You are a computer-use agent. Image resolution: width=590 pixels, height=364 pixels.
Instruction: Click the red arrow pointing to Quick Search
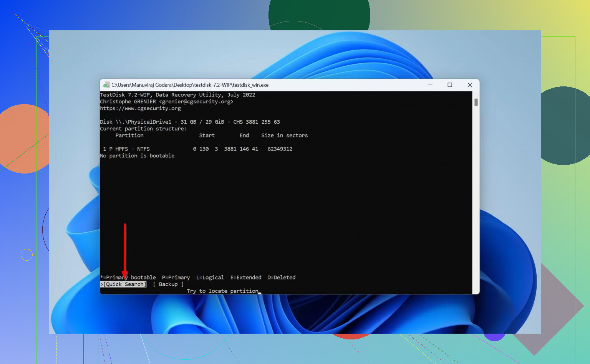(125, 250)
